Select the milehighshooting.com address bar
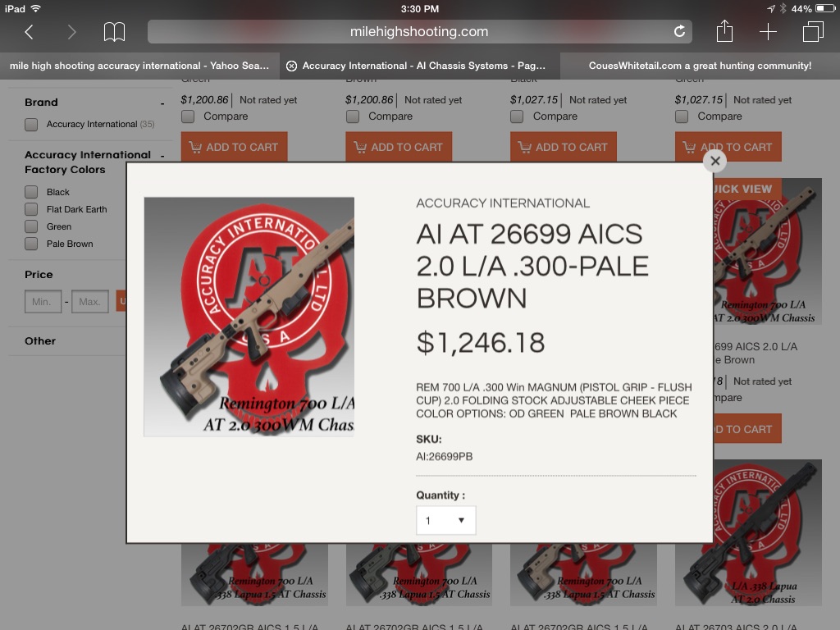 419,32
